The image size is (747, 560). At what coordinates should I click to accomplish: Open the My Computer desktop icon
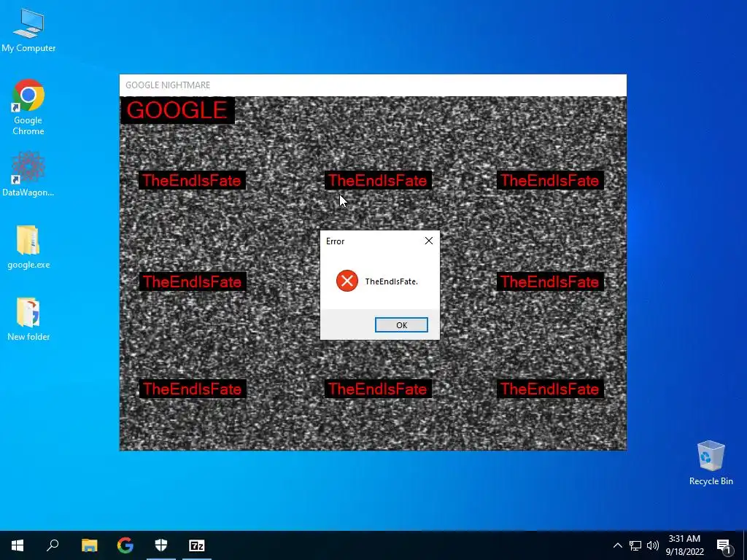[x=28, y=31]
